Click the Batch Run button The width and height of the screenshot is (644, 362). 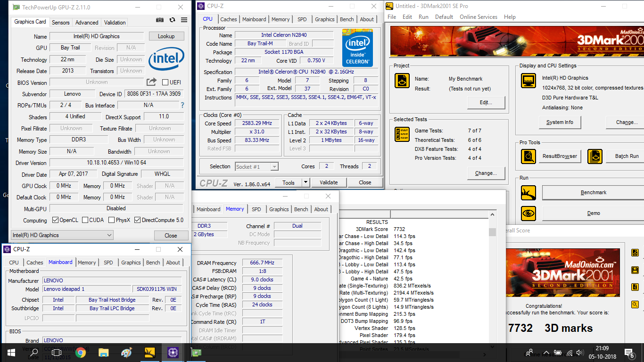point(625,156)
